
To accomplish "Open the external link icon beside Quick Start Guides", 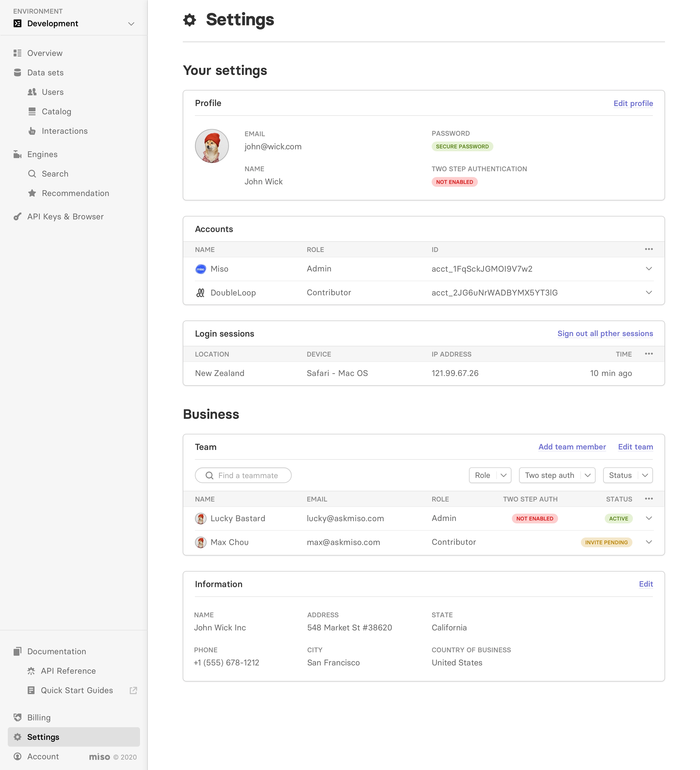I will [133, 690].
